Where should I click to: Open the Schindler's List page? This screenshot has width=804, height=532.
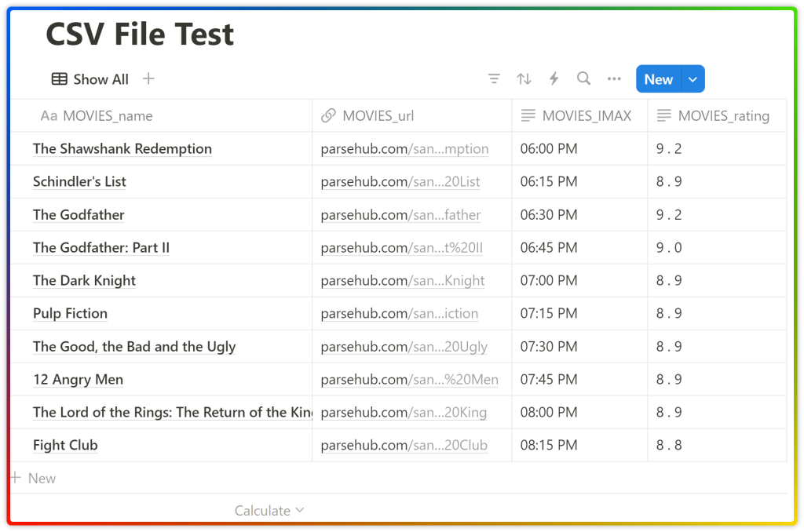(79, 181)
